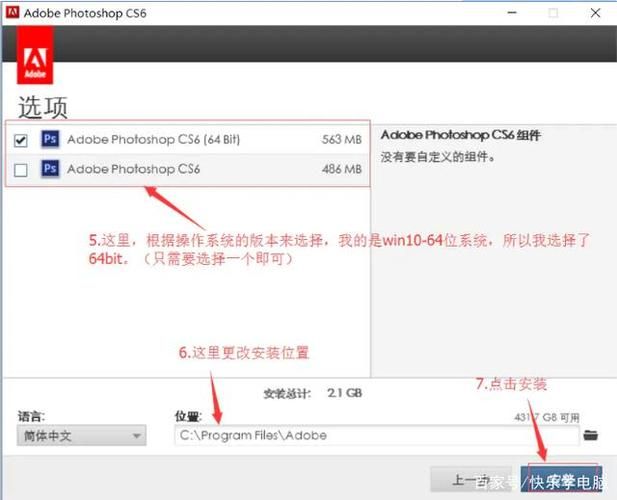Click the Ps icon beside the 64 Bit entry
Viewport: 617px width, 500px height.
tap(50, 139)
